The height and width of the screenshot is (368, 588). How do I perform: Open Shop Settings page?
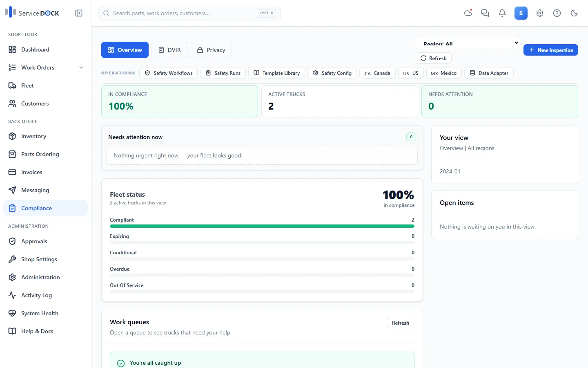click(x=45, y=259)
